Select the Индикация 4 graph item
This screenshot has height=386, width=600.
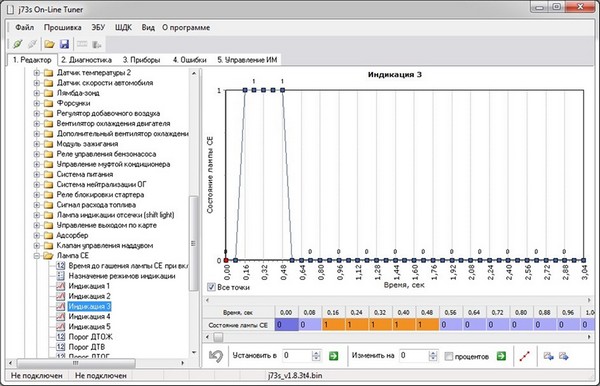(x=89, y=316)
